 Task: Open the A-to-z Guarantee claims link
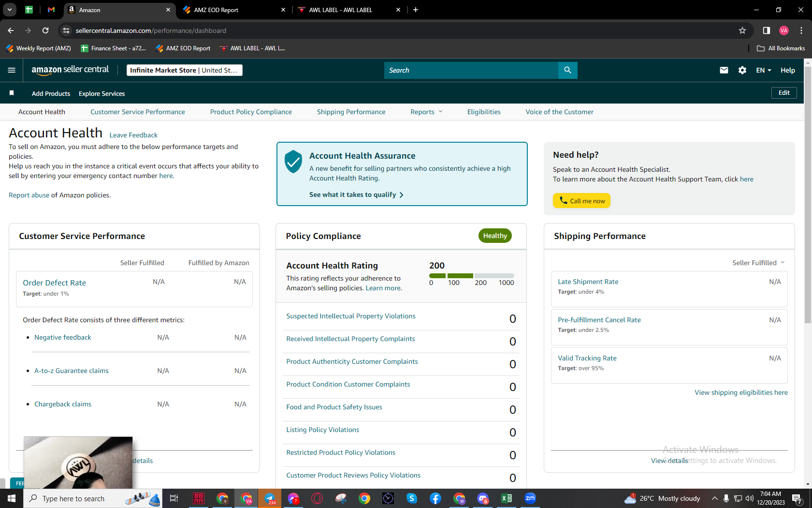72,371
